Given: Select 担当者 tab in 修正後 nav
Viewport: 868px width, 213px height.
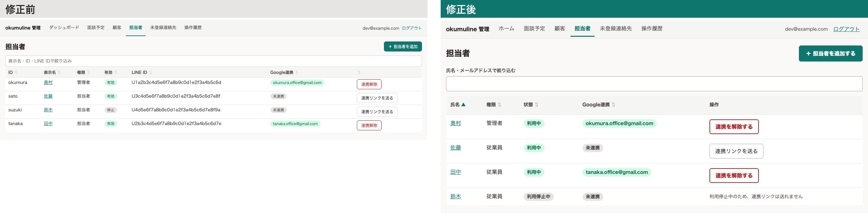Looking at the screenshot, I should (x=582, y=29).
